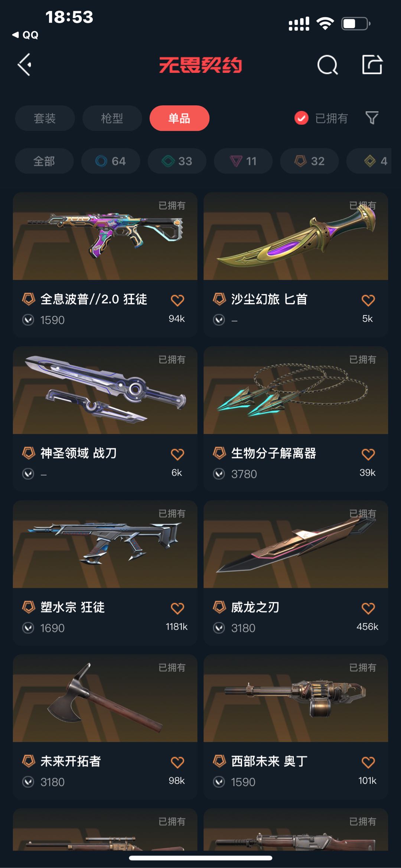401x868 pixels.
Task: Select the 全部 filter chip
Action: tap(44, 161)
